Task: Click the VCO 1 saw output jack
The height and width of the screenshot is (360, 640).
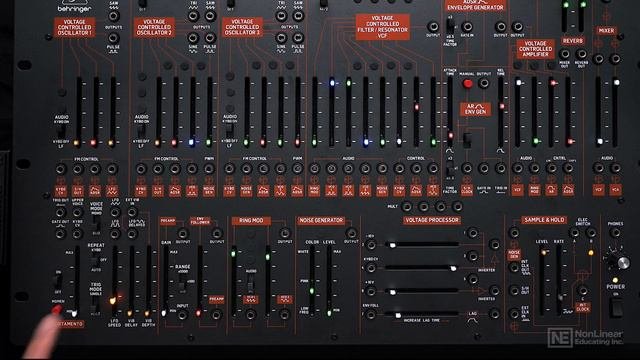Action: point(113,16)
